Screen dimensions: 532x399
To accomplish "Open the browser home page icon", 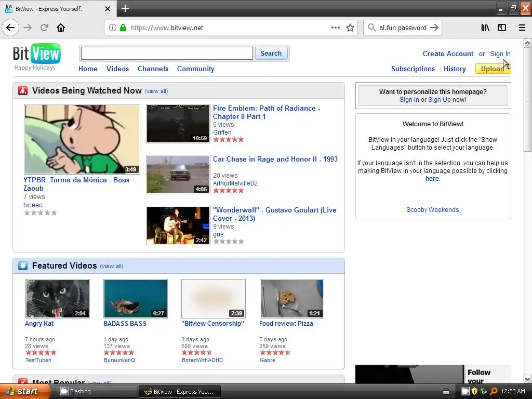I will point(61,28).
